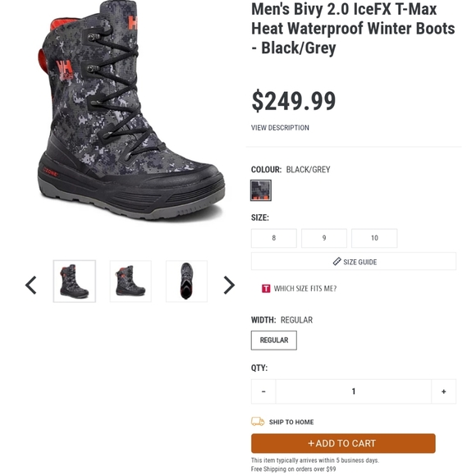
Task: Show next product image with right arrow
Action: pos(229,285)
